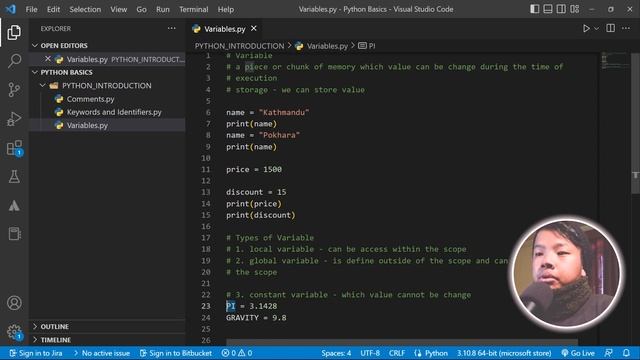Click errors and warnings count in status bar

237,353
